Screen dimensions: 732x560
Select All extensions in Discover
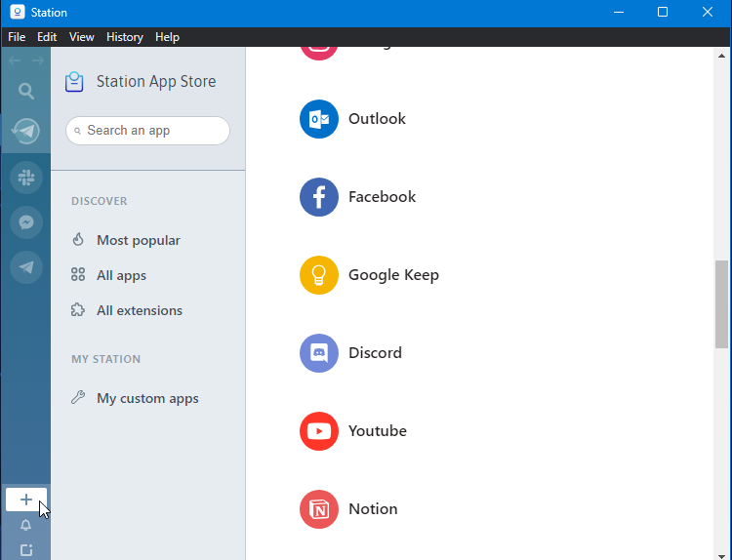[140, 310]
